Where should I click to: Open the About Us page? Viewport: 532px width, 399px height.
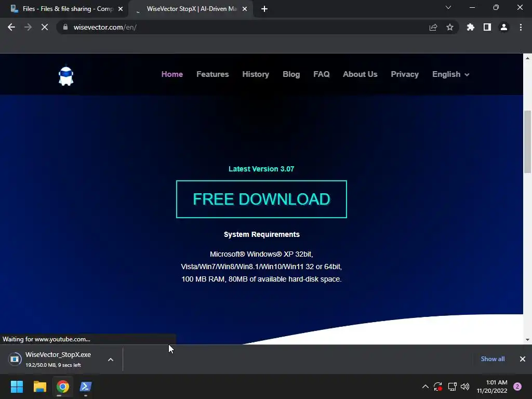(360, 74)
